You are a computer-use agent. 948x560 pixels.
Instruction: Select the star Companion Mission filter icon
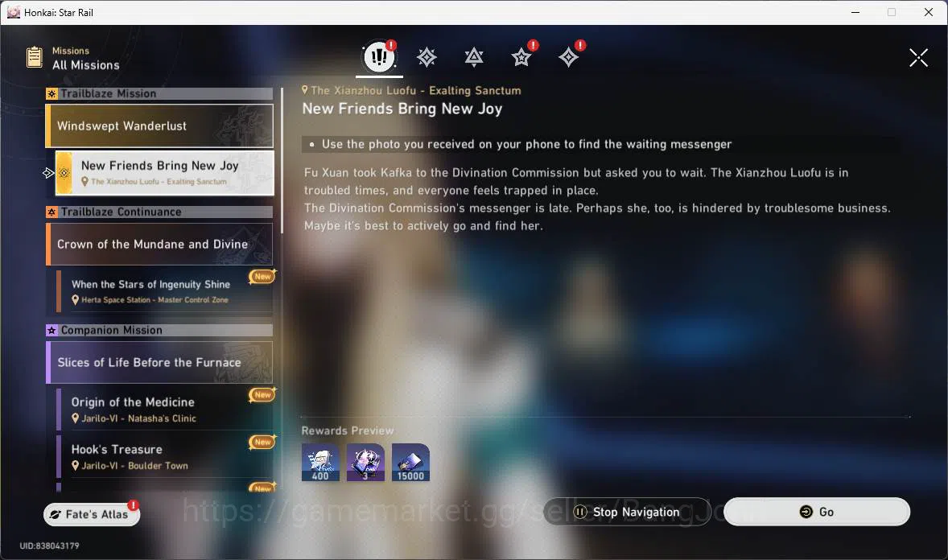tap(521, 57)
